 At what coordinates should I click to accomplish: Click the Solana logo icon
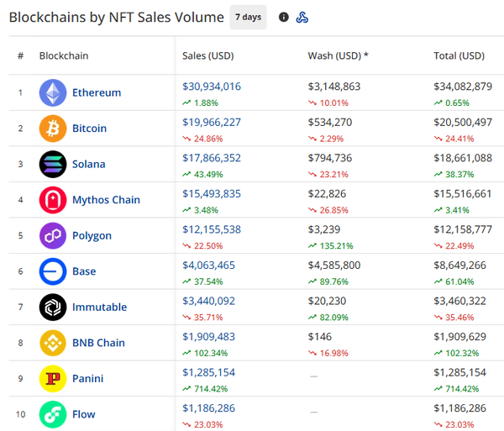52,164
